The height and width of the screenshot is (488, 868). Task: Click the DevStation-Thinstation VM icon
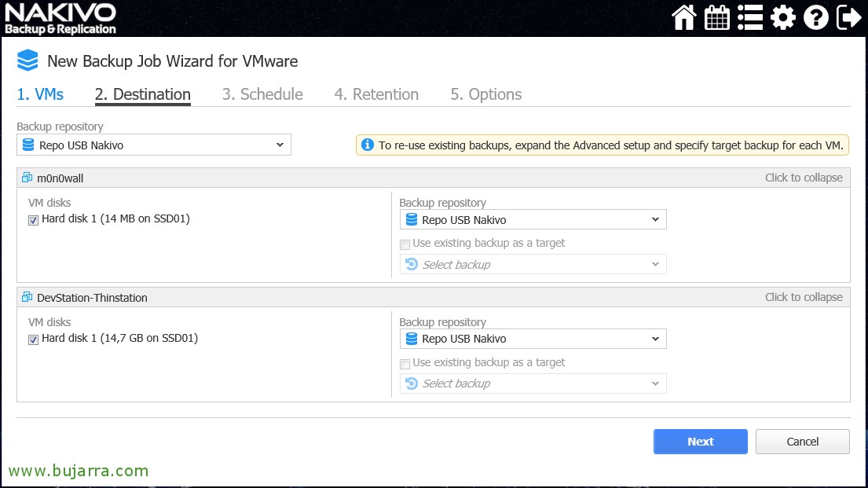(x=27, y=298)
